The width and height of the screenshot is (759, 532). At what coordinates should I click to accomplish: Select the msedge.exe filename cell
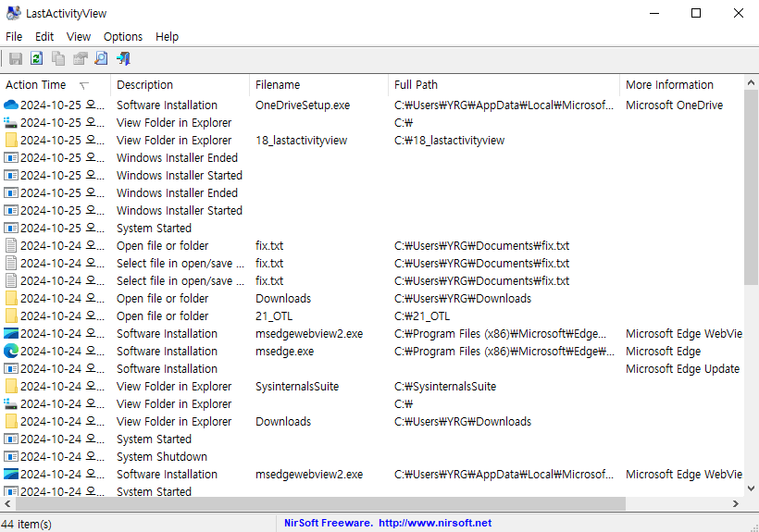click(x=285, y=352)
